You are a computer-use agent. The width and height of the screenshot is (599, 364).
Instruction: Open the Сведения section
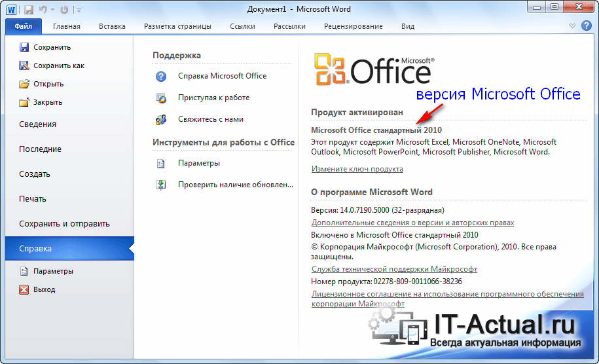pyautogui.click(x=37, y=124)
